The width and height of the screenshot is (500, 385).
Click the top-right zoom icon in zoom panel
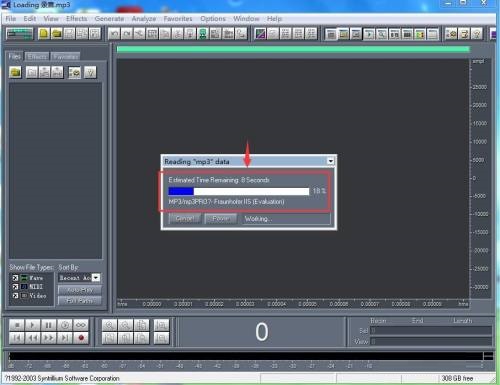162,325
